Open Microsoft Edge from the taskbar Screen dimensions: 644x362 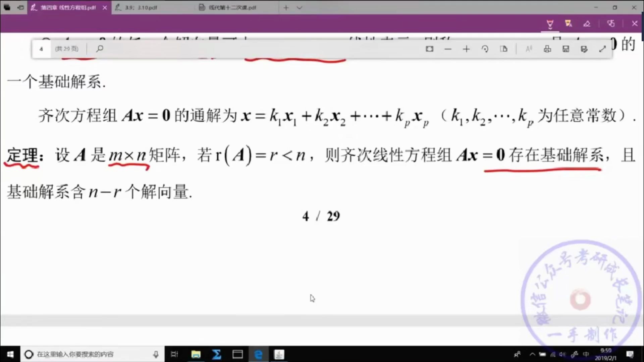259,354
